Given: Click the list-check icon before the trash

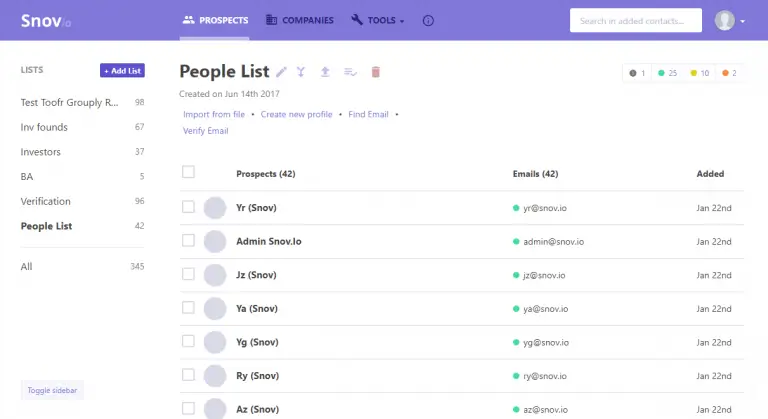Looking at the screenshot, I should tap(350, 72).
